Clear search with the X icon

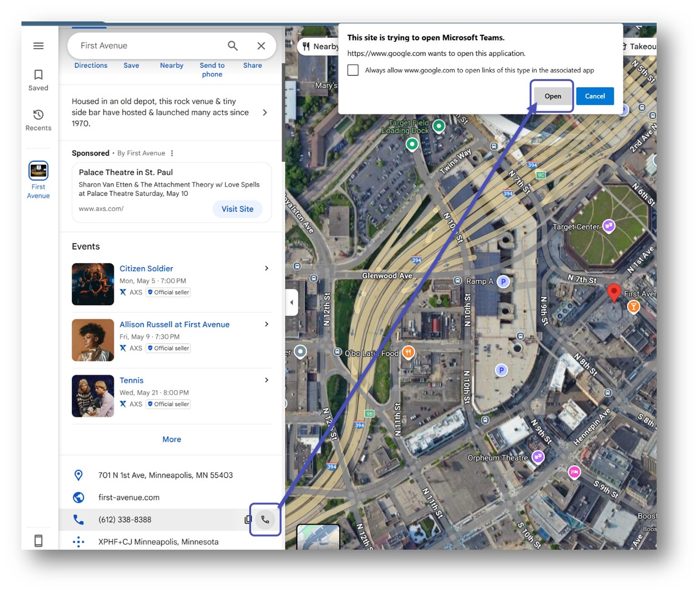pos(261,46)
